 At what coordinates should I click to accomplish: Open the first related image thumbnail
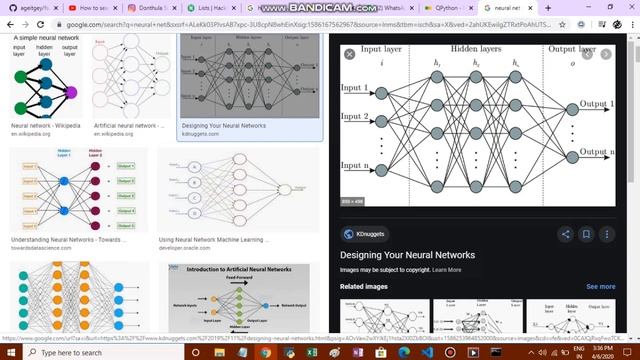(x=384, y=316)
